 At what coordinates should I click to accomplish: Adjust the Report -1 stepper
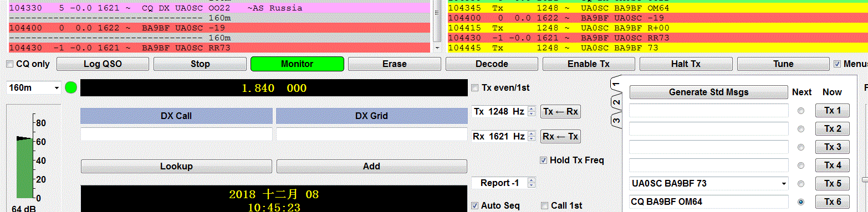click(532, 183)
